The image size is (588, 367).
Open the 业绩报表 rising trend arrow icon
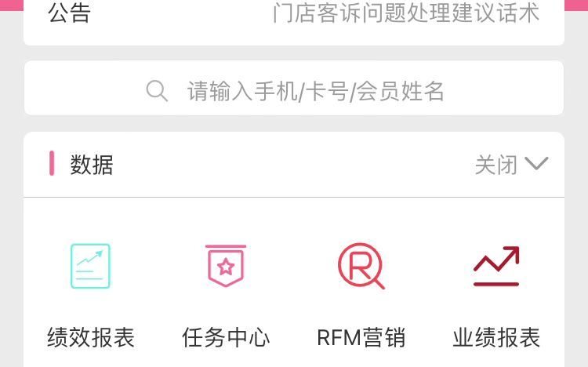click(496, 266)
